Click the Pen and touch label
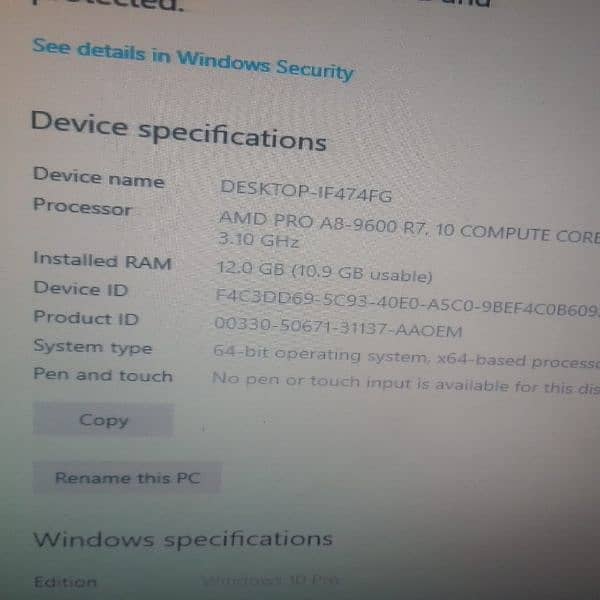The image size is (600, 600). point(103,375)
